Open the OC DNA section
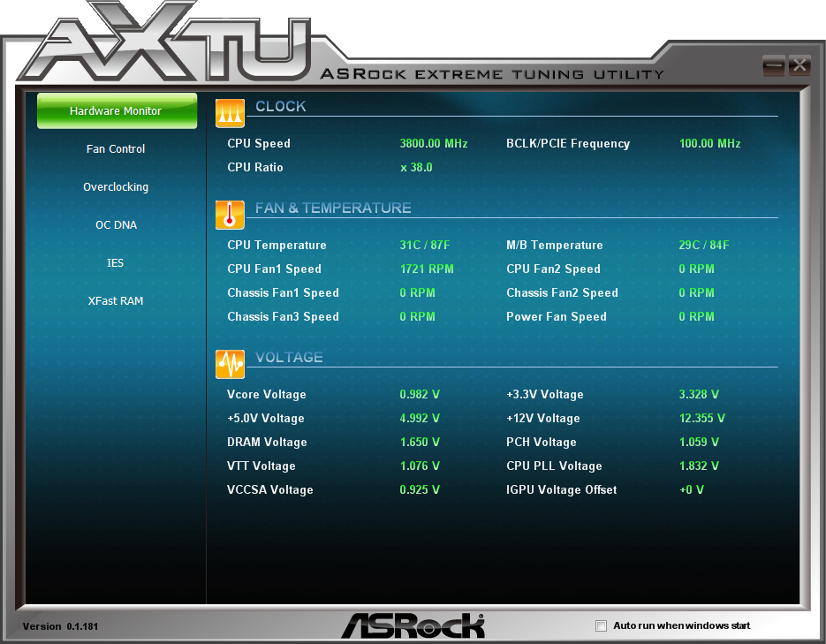The width and height of the screenshot is (826, 644). [x=116, y=224]
